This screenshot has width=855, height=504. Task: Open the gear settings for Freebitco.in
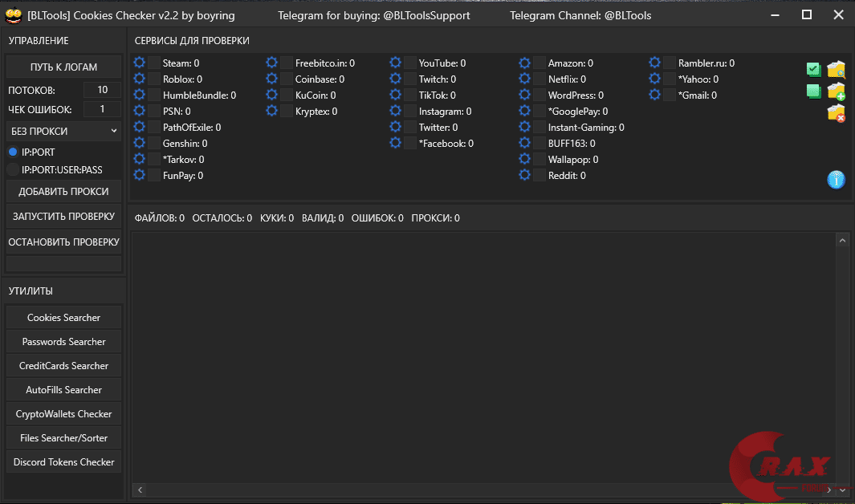(x=271, y=63)
